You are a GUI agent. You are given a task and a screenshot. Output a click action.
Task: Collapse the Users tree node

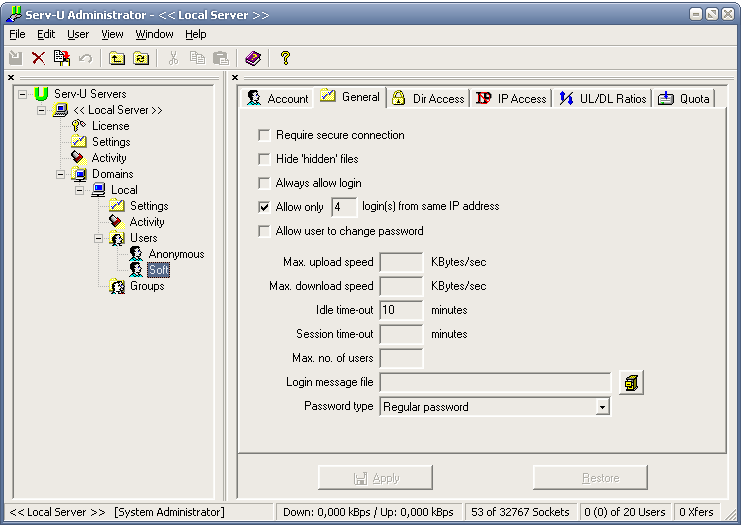98,239
